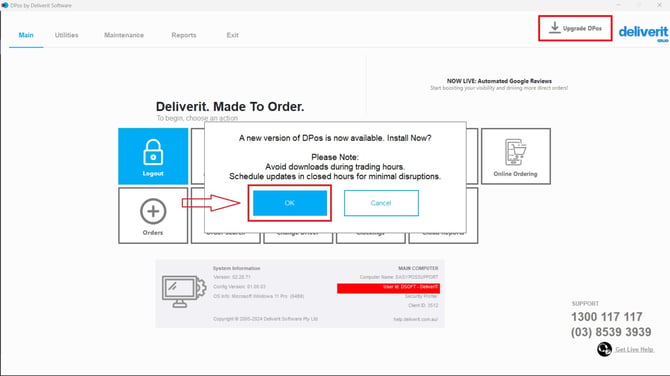Click the Get Live Help headset icon

604,349
